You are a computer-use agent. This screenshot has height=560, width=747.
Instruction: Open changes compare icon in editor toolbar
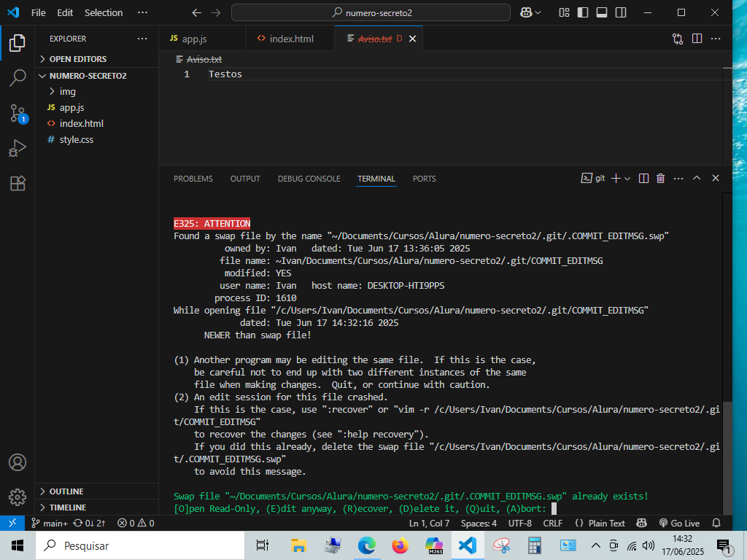678,39
